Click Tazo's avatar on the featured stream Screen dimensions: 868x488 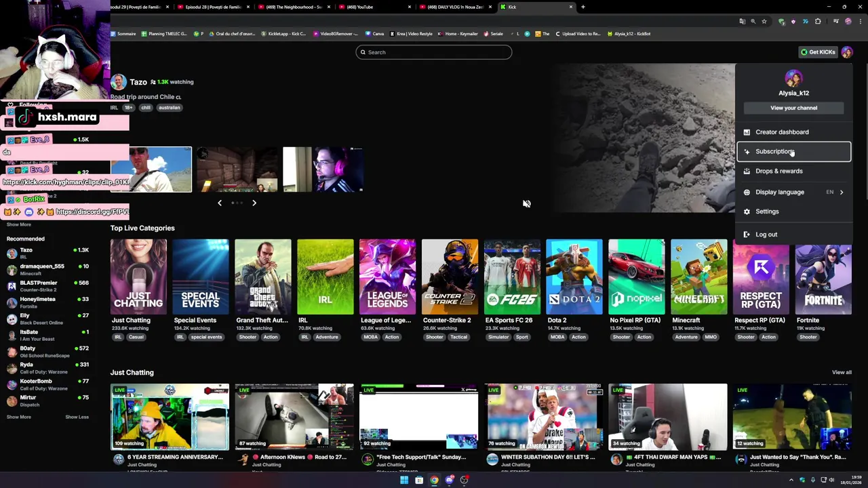119,82
